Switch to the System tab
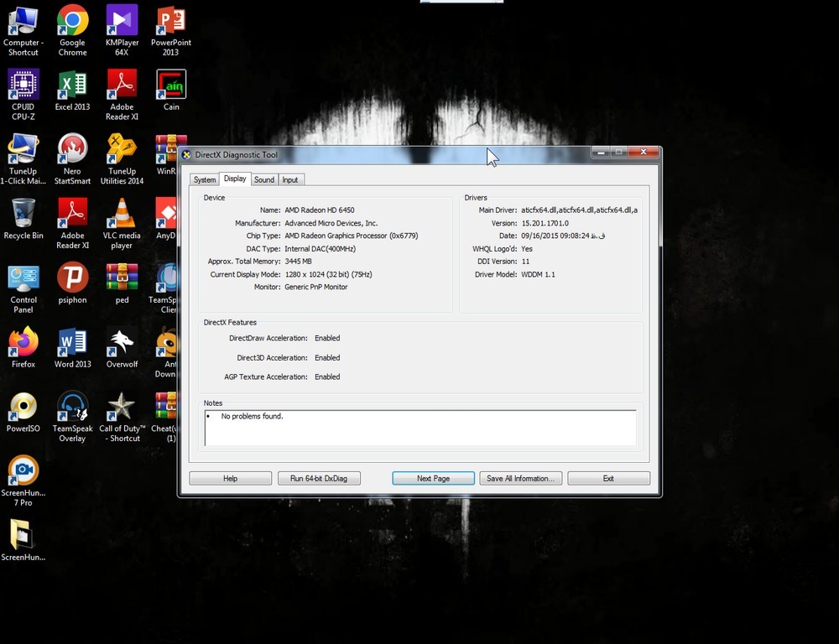The width and height of the screenshot is (839, 644). pyautogui.click(x=205, y=179)
